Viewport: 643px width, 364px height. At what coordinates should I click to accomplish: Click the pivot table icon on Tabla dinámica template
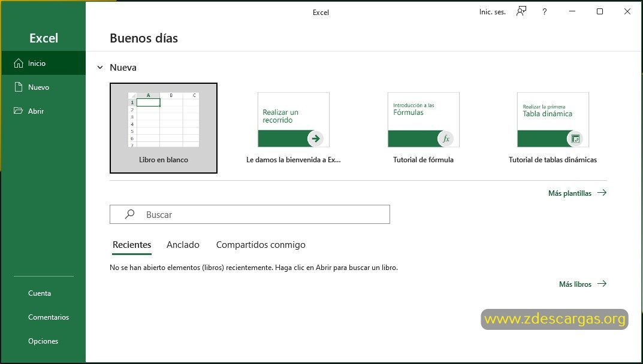pos(575,138)
